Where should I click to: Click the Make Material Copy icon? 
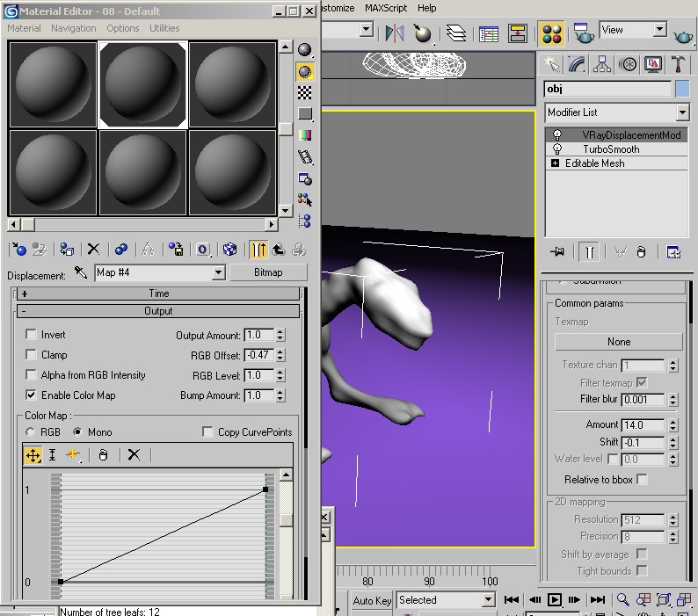point(120,250)
